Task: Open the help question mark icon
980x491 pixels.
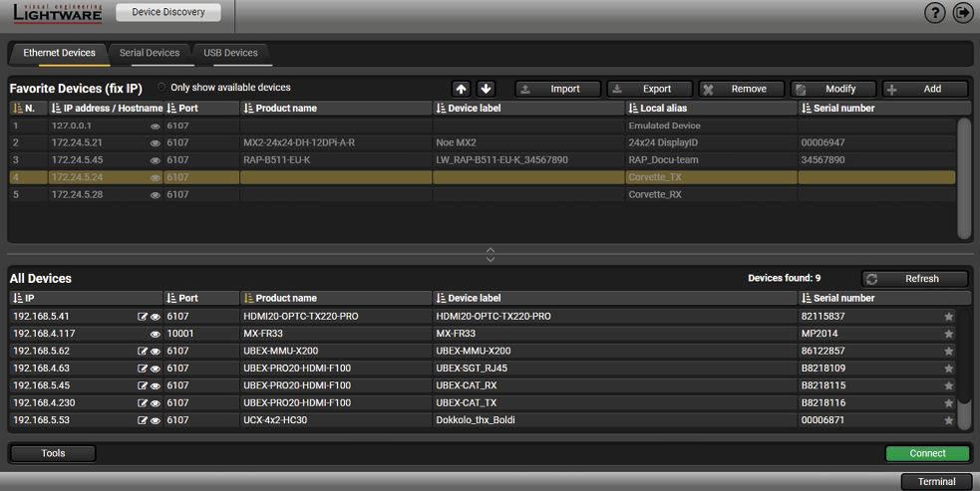Action: tap(934, 13)
